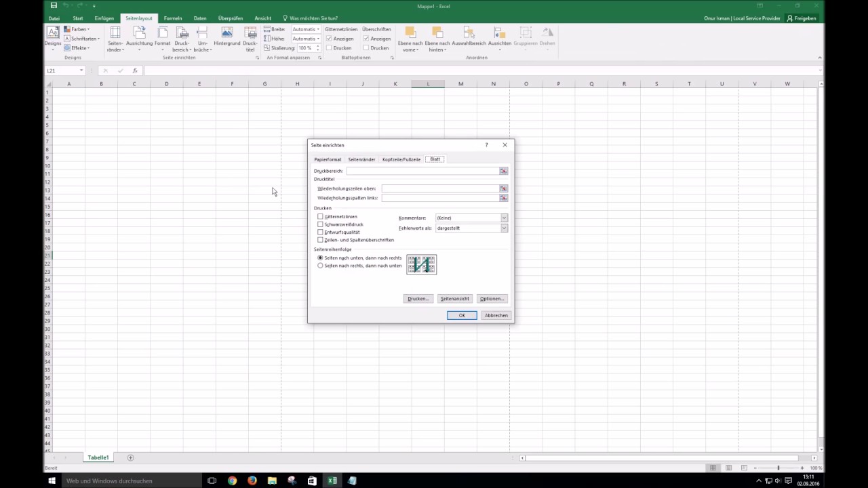Switch to the Kopfzeile/Fußzeile tab
This screenshot has height=488, width=868.
click(x=401, y=159)
